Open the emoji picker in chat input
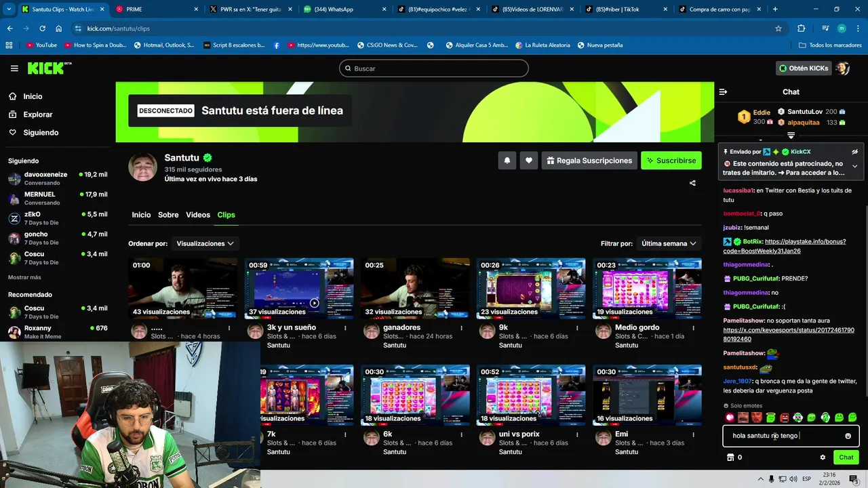This screenshot has width=868, height=488. (x=848, y=436)
